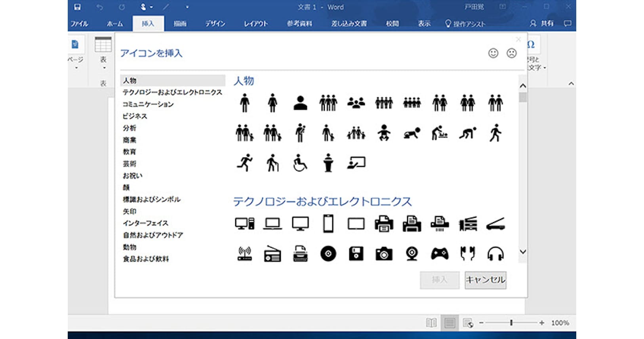Select the walking person icon
Viewport: 644px width, 339px height.
495,133
